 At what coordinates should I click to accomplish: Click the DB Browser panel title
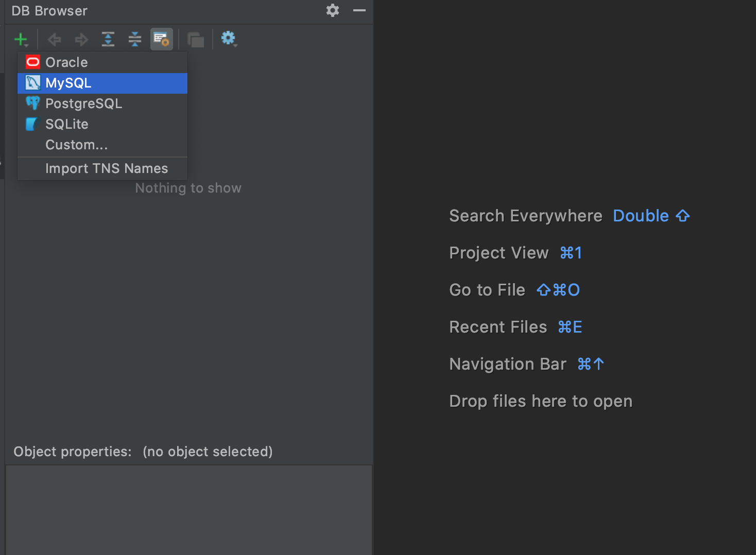49,11
